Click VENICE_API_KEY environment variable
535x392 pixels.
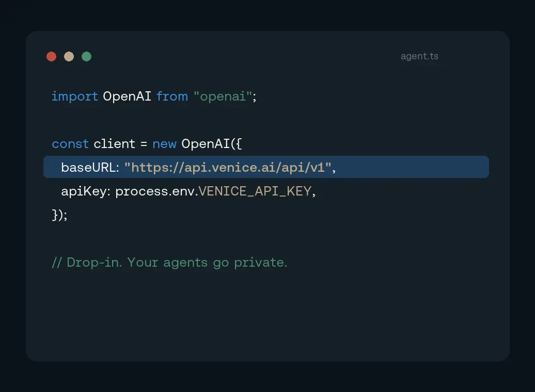(x=255, y=191)
